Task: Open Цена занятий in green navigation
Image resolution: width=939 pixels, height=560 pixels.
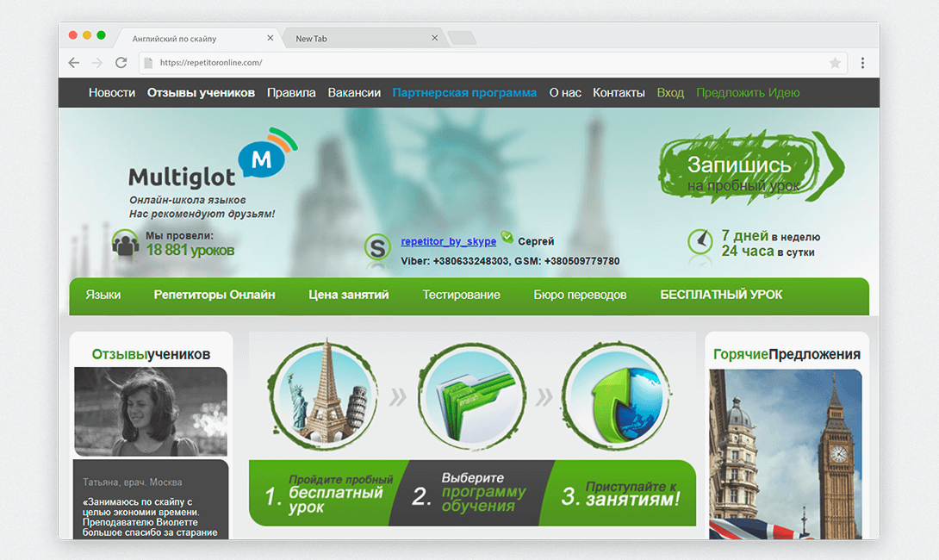Action: pos(349,295)
